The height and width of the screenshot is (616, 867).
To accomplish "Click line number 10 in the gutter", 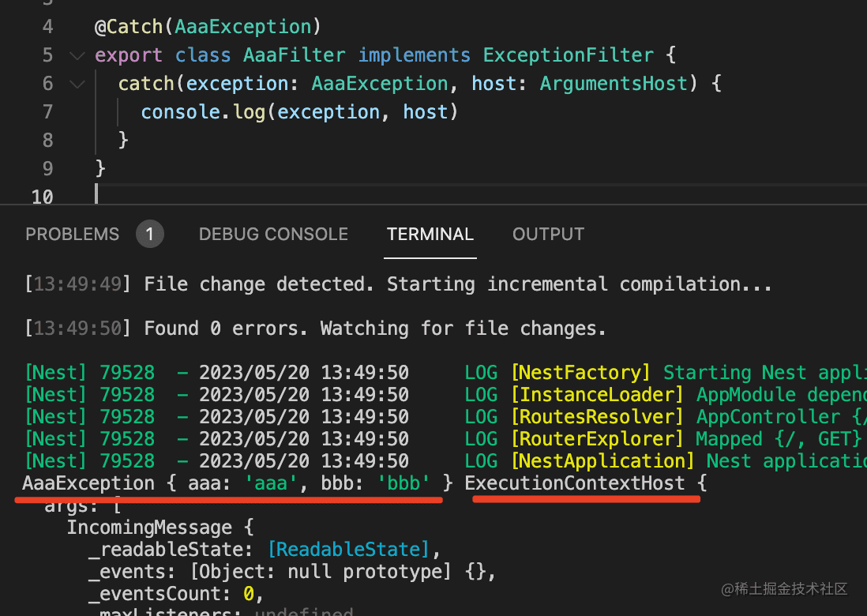I will pos(43,197).
